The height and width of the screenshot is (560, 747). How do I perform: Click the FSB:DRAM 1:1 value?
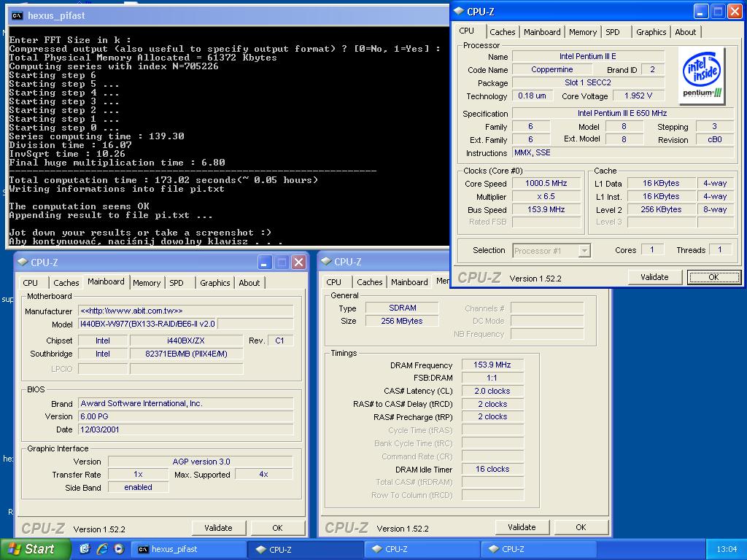[x=492, y=378]
